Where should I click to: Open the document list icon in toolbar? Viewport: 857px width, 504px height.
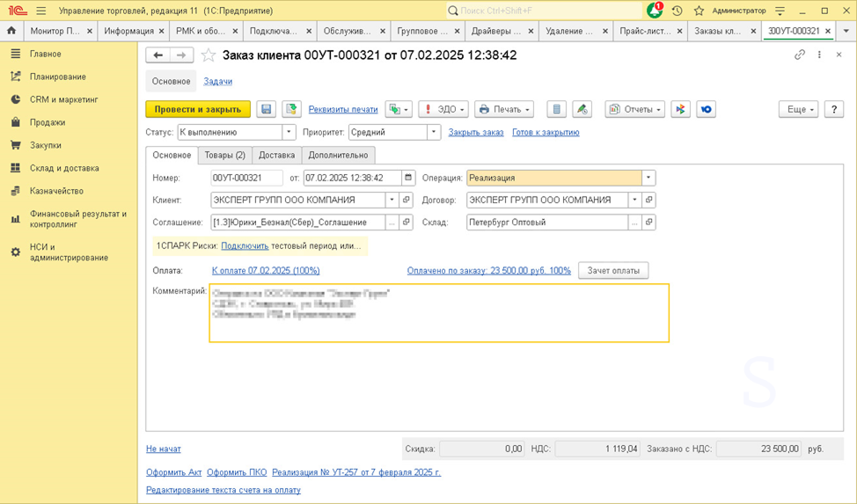click(x=556, y=109)
